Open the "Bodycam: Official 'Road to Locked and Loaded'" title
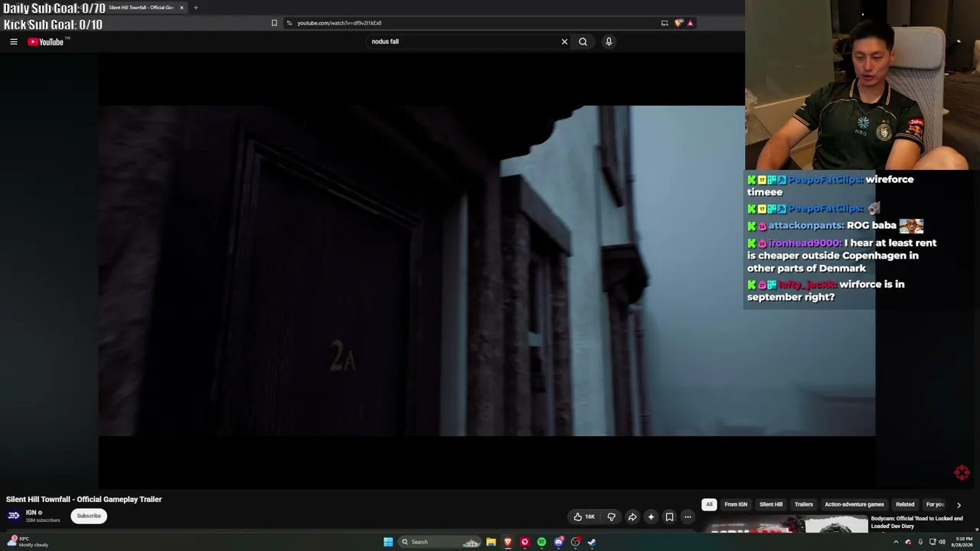980x551 pixels. click(916, 522)
